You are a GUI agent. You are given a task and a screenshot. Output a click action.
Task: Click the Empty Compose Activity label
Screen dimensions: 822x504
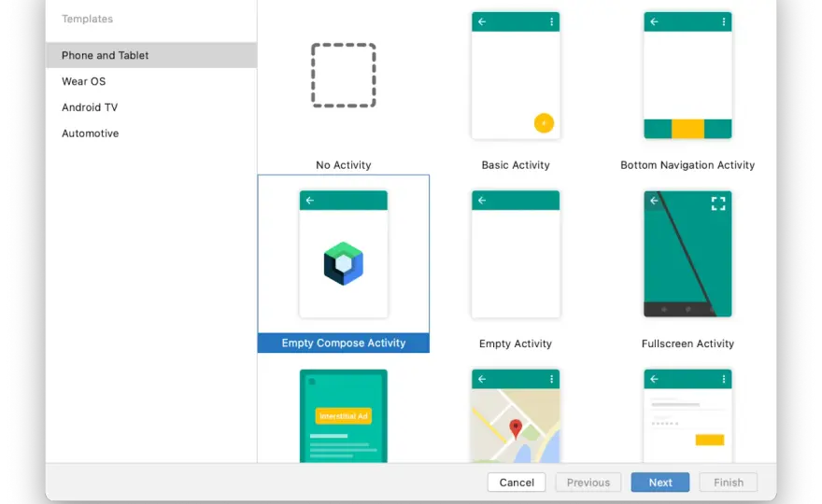[x=344, y=343]
